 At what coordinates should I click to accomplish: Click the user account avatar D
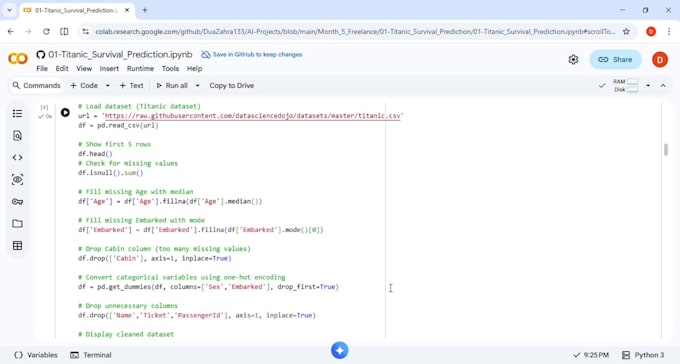pos(660,59)
